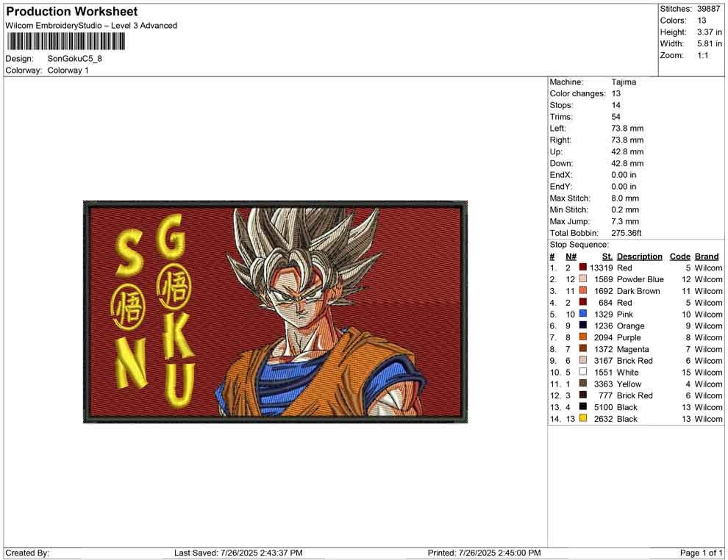This screenshot has width=728, height=560.
Task: Click the 'Stops:' label
Action: click(x=561, y=105)
